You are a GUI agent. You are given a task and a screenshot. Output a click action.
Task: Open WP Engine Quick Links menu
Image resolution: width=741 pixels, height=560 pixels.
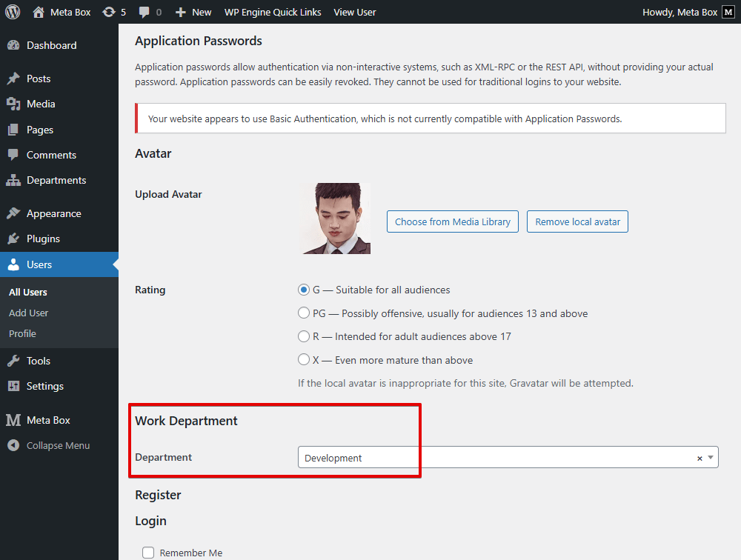[x=272, y=12]
